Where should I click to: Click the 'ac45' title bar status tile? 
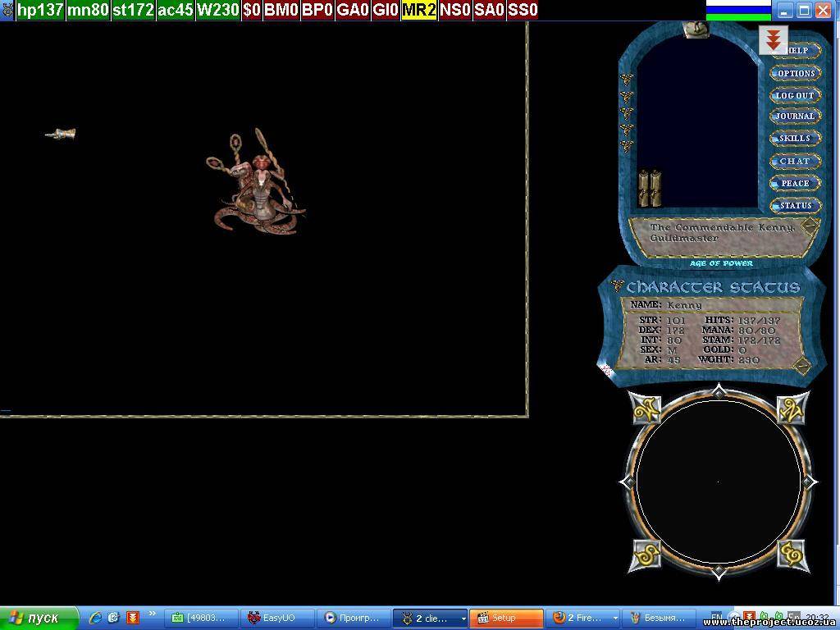point(176,10)
